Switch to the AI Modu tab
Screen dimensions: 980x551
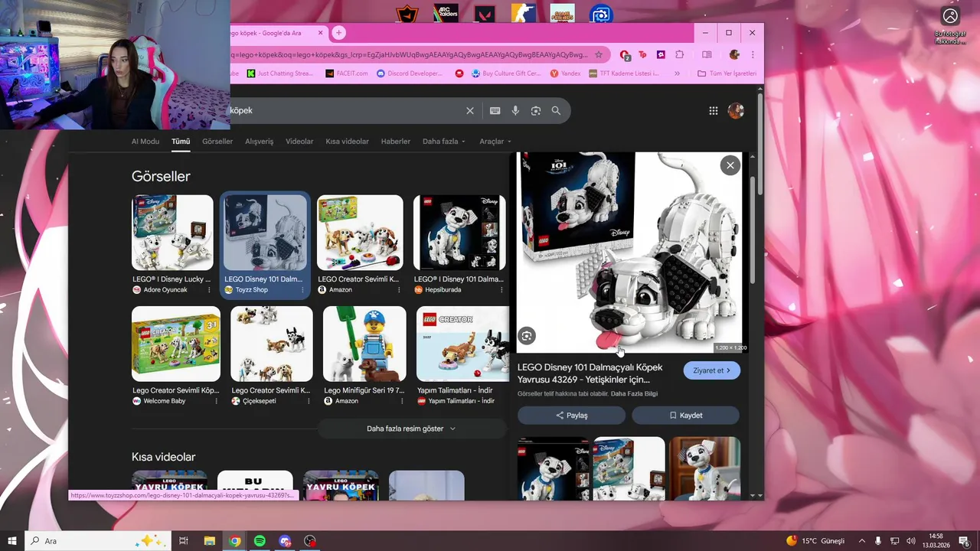[x=145, y=142]
